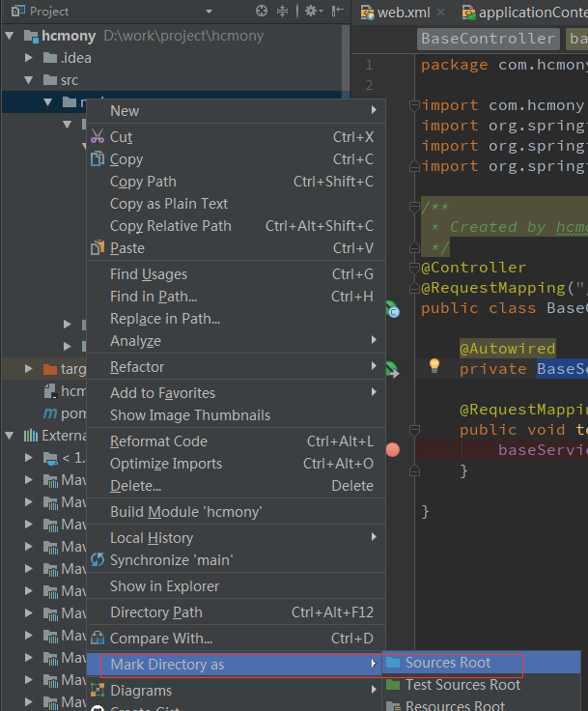The height and width of the screenshot is (711, 588).
Task: Choose Copy Path from context menu
Action: tap(236, 182)
